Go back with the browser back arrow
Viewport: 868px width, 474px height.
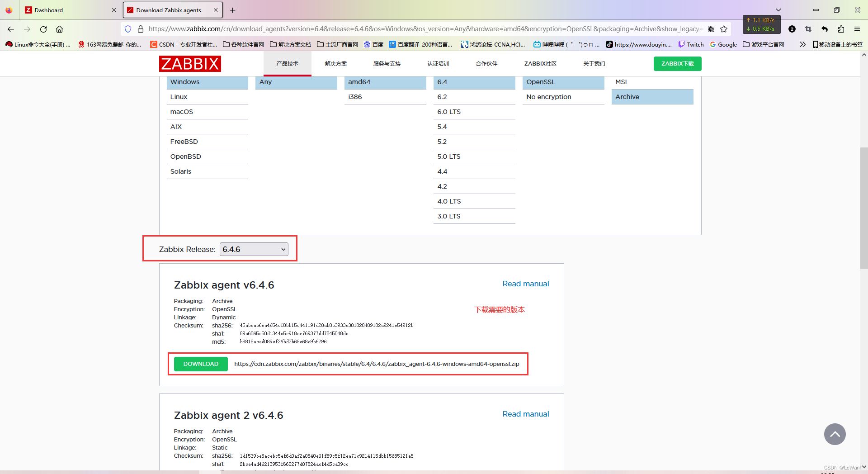(x=11, y=29)
